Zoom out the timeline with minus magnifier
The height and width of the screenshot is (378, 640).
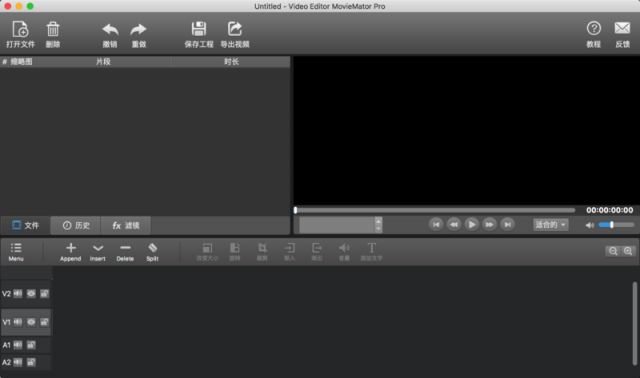(x=613, y=251)
